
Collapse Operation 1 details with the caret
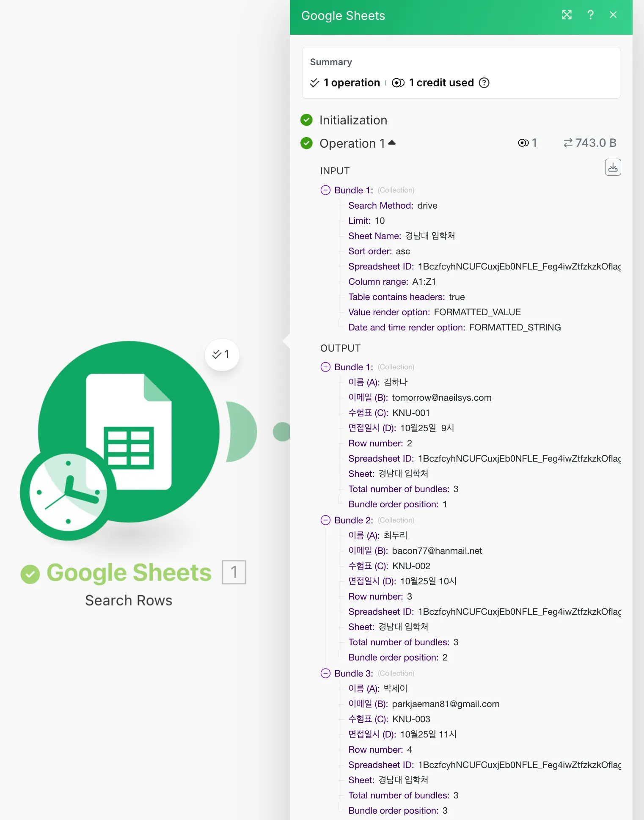click(392, 143)
